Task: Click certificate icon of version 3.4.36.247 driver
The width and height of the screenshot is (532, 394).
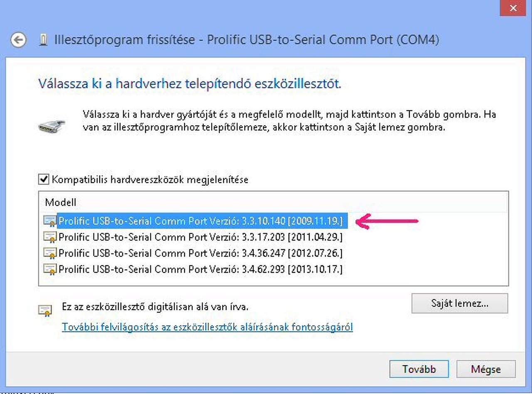Action: coord(50,253)
